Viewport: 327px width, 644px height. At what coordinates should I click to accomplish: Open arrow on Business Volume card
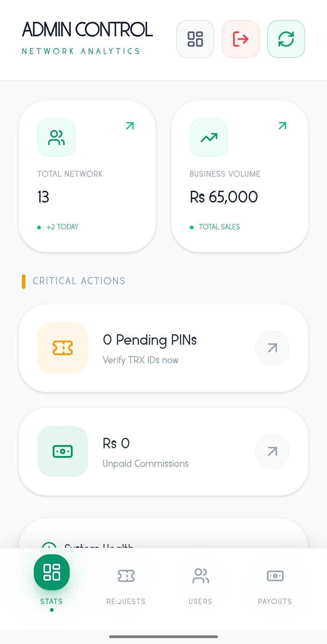click(282, 126)
